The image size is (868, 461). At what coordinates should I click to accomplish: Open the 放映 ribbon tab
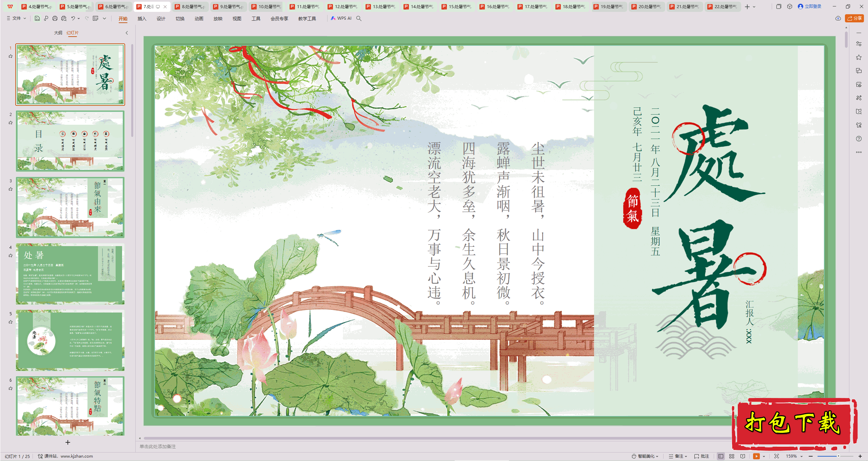tap(218, 19)
